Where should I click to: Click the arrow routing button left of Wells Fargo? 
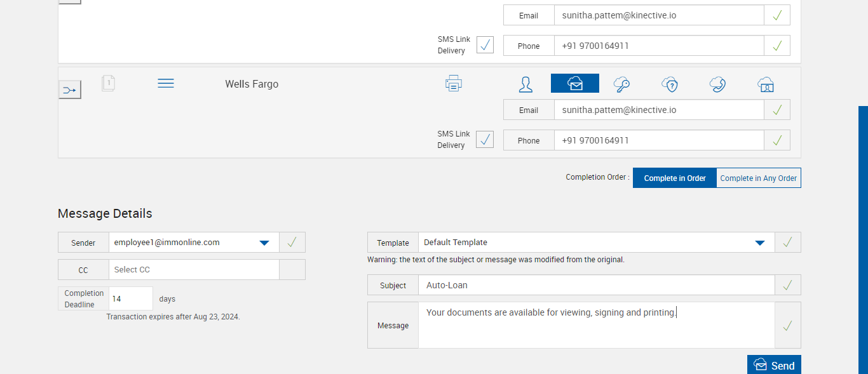pyautogui.click(x=70, y=90)
